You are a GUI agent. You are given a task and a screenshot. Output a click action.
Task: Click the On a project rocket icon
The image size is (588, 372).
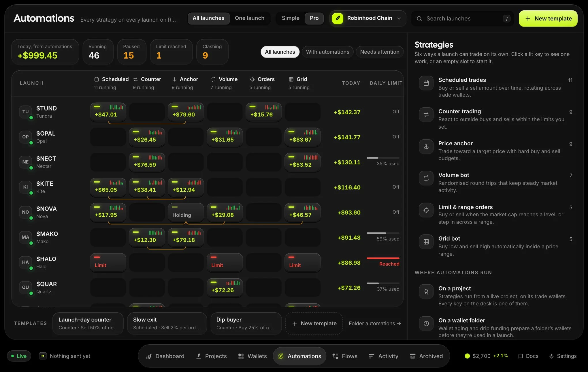[426, 292]
